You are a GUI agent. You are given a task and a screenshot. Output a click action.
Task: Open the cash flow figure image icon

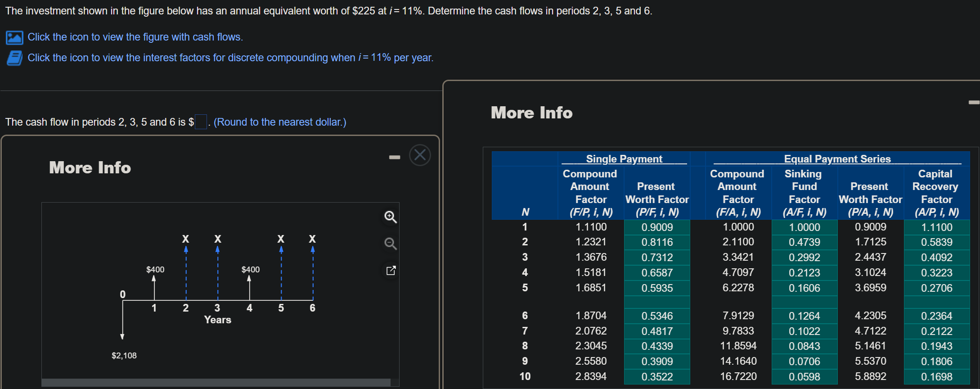(x=14, y=37)
